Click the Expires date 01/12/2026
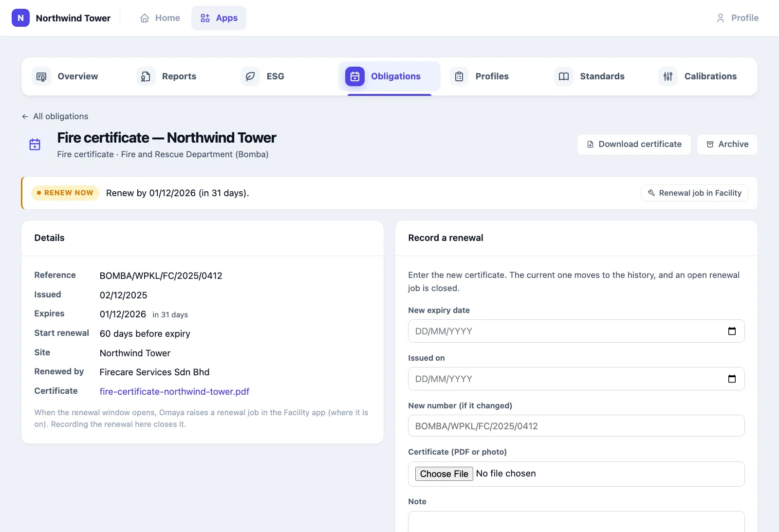This screenshot has height=532, width=779. (123, 314)
